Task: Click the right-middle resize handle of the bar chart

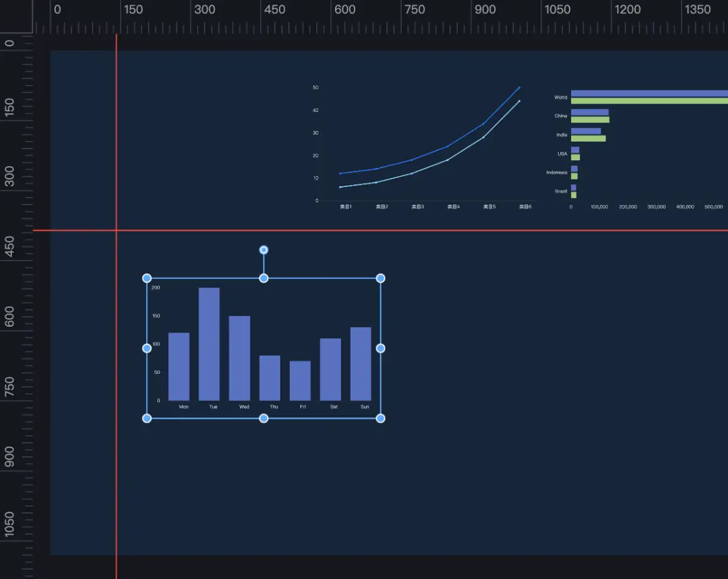Action: 380,348
